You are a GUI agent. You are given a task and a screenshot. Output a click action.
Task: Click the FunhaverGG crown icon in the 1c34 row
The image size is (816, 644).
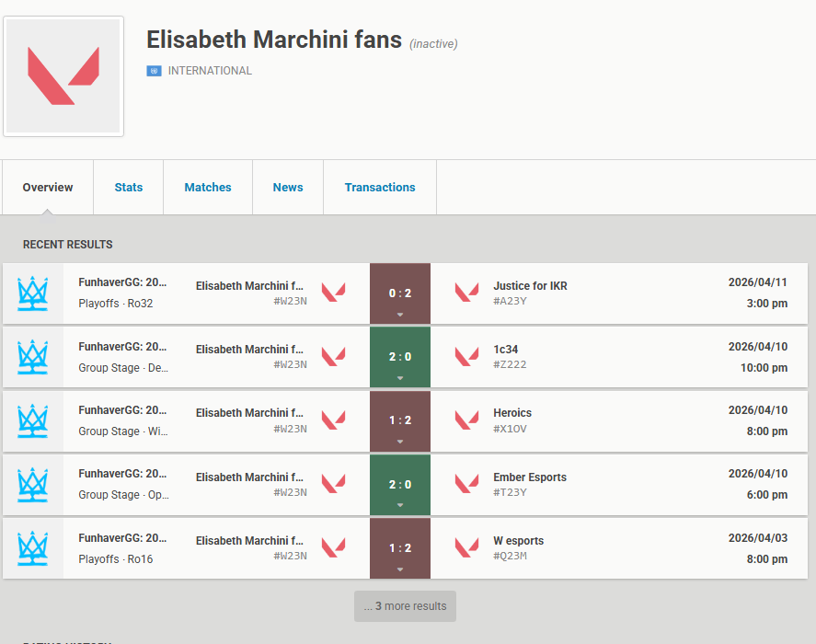click(x=33, y=357)
